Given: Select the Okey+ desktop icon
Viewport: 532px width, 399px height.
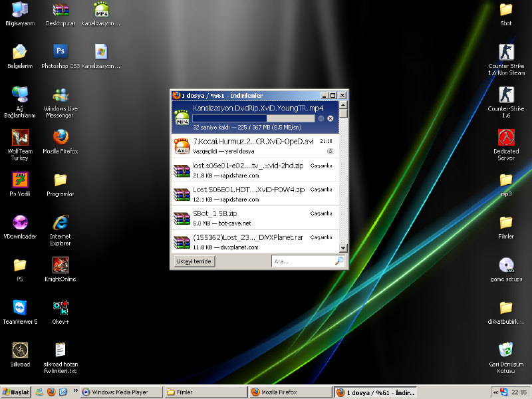Looking at the screenshot, I should 61,312.
